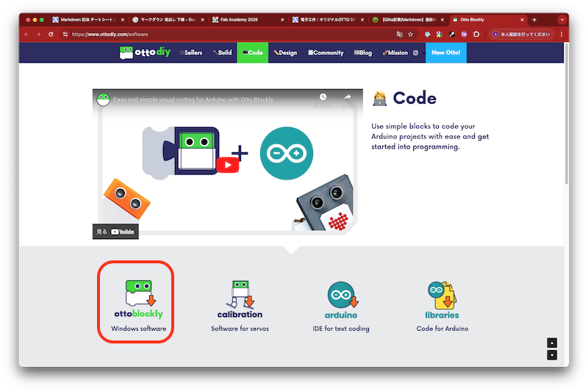Click the page scroll-up arrow button
This screenshot has height=392, width=588.
[x=552, y=343]
